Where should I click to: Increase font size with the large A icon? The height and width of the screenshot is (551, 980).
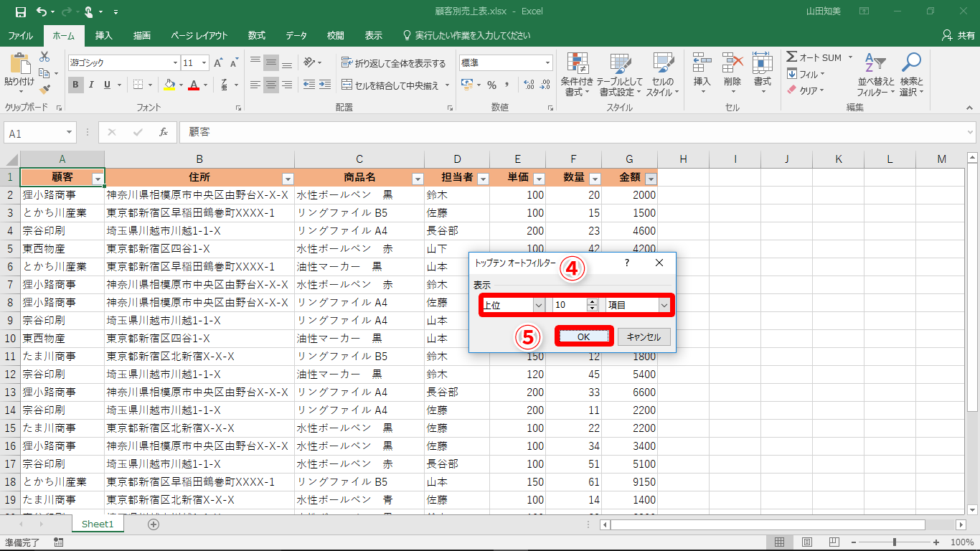tap(218, 63)
